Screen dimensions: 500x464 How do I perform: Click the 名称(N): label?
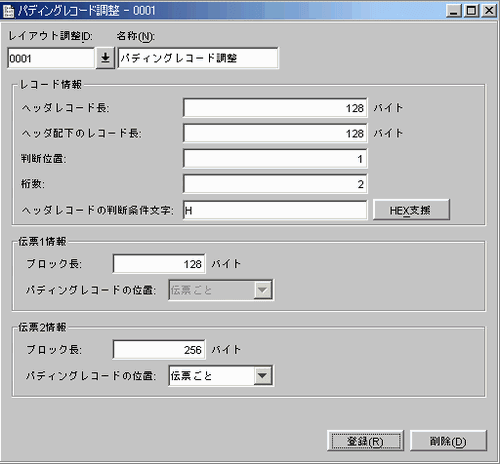[x=136, y=36]
